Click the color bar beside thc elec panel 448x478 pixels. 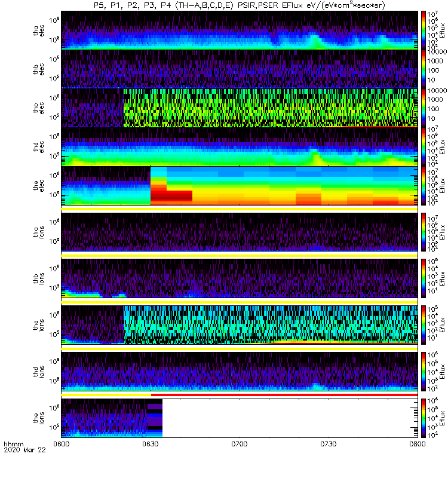tap(424, 108)
